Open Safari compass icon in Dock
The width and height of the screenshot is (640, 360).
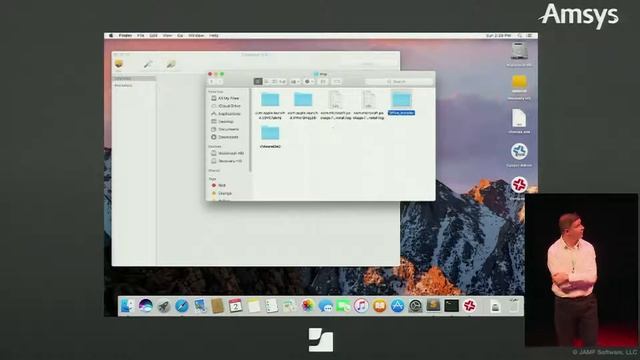pyautogui.click(x=182, y=306)
